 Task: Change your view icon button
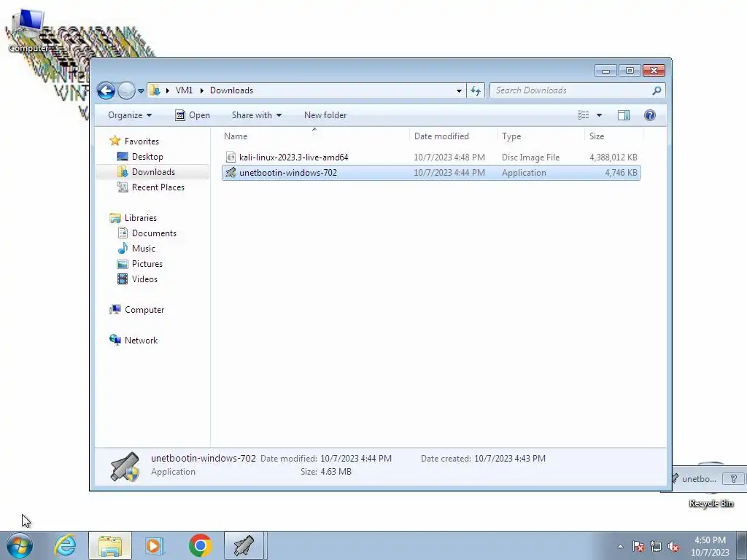point(583,115)
